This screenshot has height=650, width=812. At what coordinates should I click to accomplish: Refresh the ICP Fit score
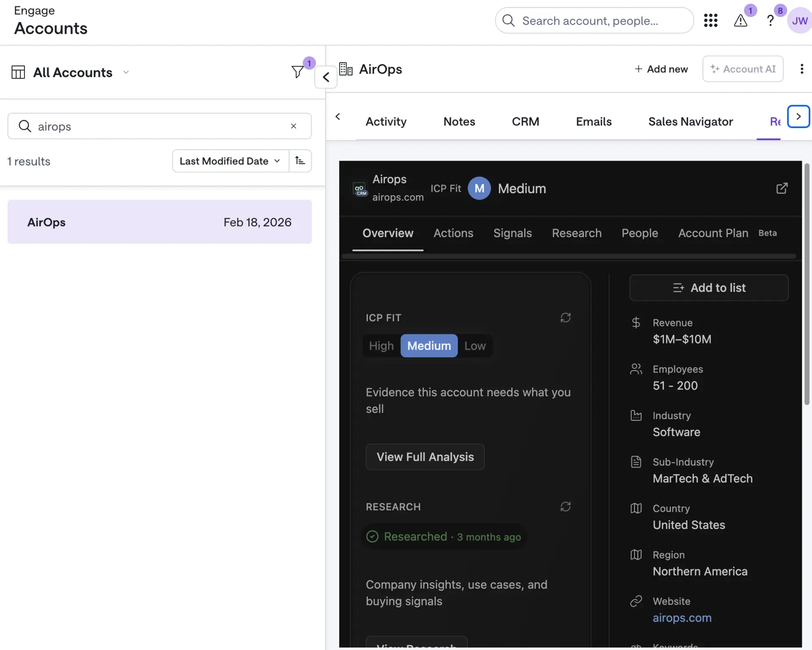point(565,317)
